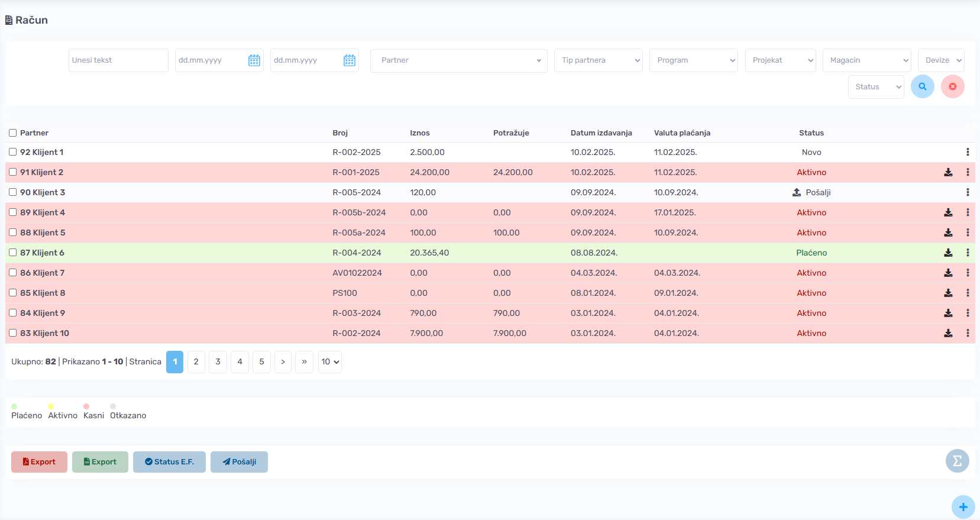The width and height of the screenshot is (980, 520).
Task: Click the yellow Aktivno legend dot
Action: click(51, 406)
